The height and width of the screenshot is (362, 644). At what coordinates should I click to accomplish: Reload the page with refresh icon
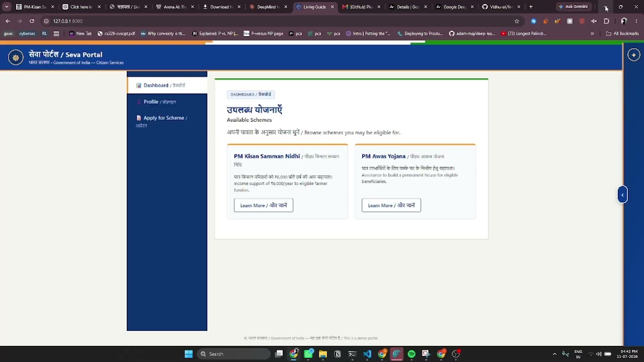coord(32,21)
